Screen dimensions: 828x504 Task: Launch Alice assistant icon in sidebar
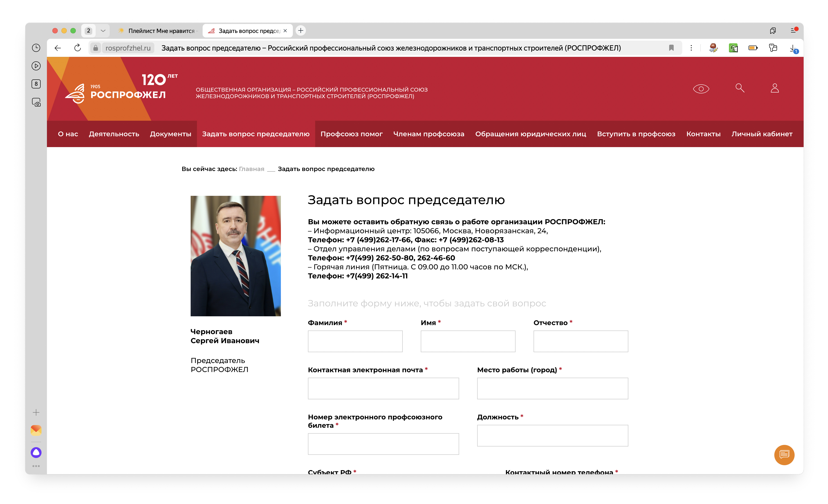click(x=36, y=452)
